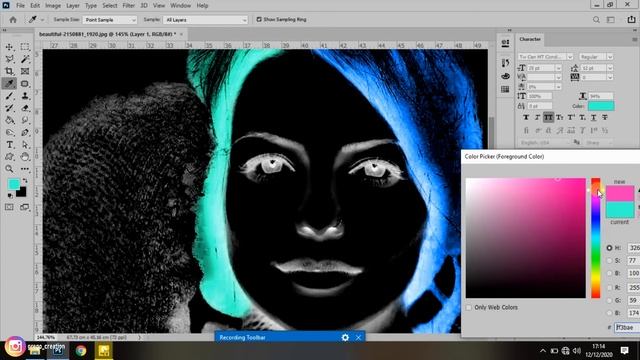
Task: Select the Eraser tool
Action: point(25,108)
